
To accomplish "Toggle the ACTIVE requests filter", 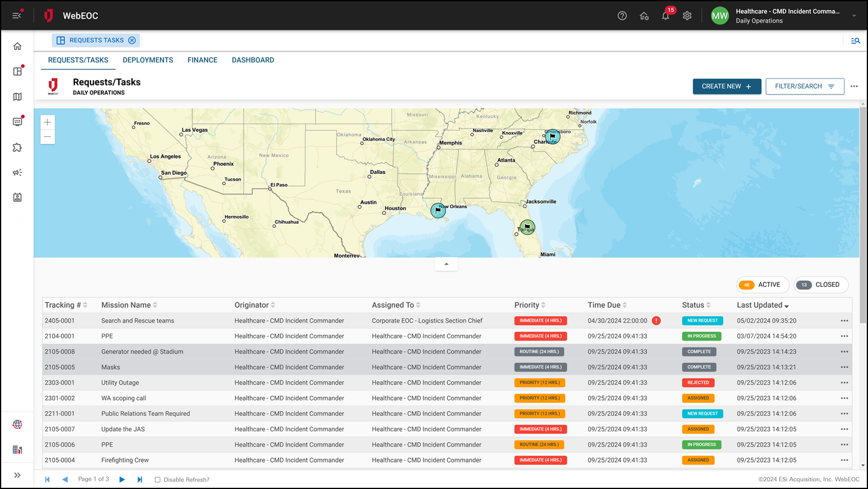I will click(x=762, y=284).
